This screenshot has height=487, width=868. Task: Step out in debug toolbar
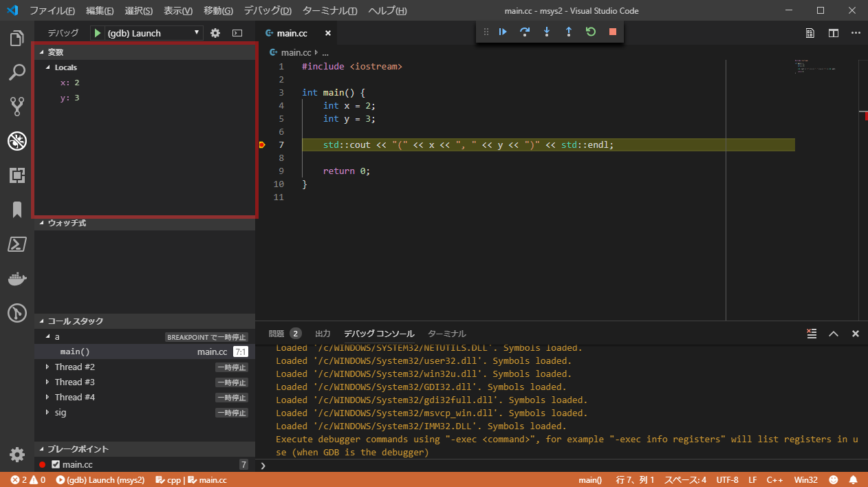[569, 32]
